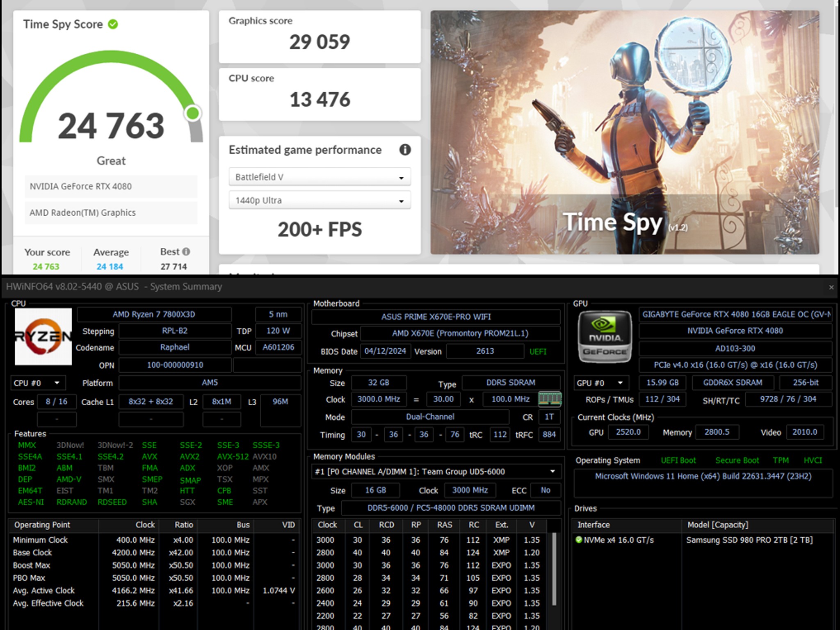Screen dimensions: 840x630
Task: Click the green verified checkmark beside Time Spy Score
Action: [113, 24]
